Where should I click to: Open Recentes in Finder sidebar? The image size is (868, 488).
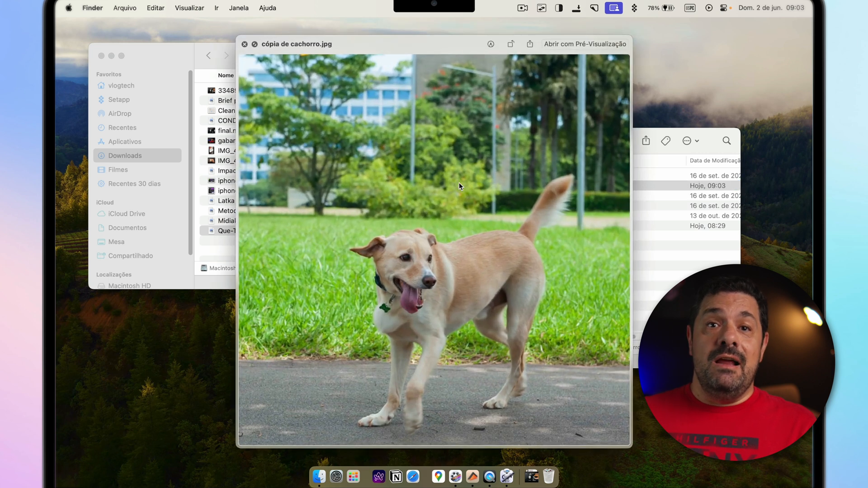[122, 127]
